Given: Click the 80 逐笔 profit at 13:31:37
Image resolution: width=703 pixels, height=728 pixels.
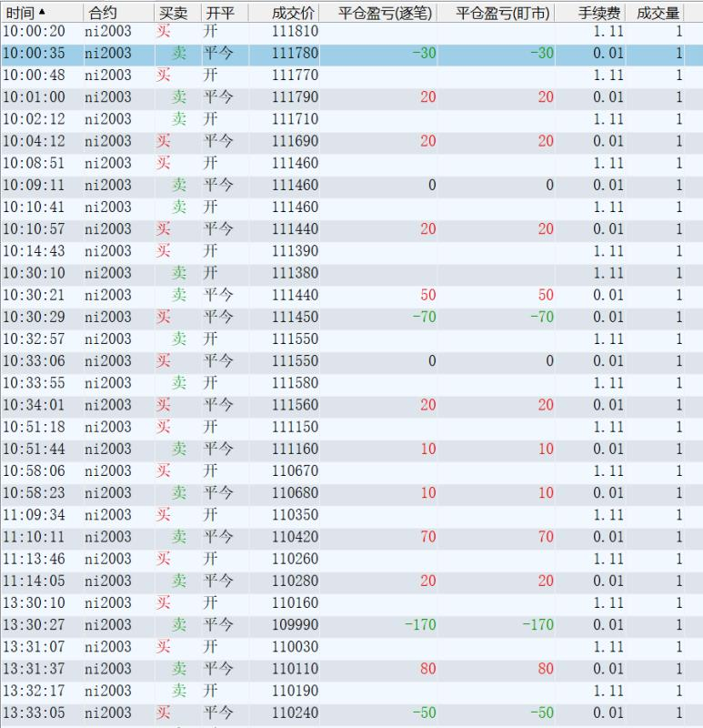Looking at the screenshot, I should point(428,669).
